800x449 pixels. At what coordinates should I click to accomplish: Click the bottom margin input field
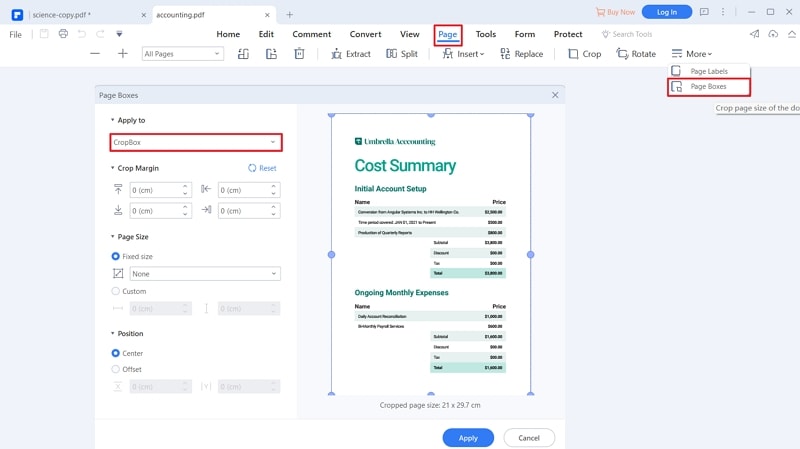160,211
